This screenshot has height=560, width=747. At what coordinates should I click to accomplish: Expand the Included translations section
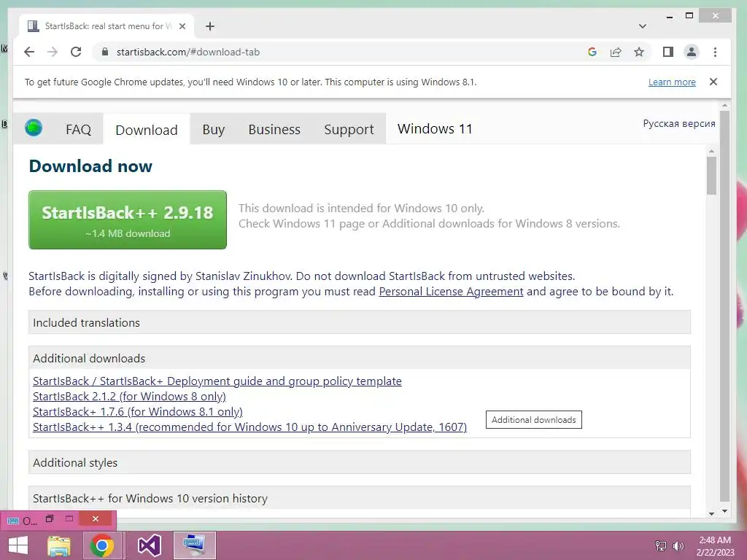359,322
